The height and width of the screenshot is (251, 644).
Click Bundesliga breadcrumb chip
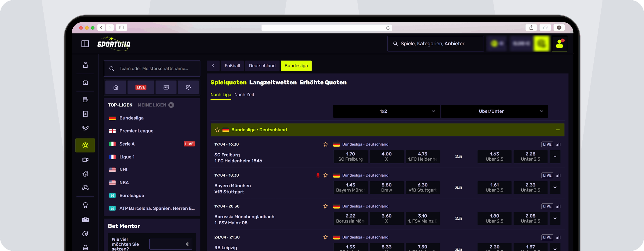click(296, 66)
